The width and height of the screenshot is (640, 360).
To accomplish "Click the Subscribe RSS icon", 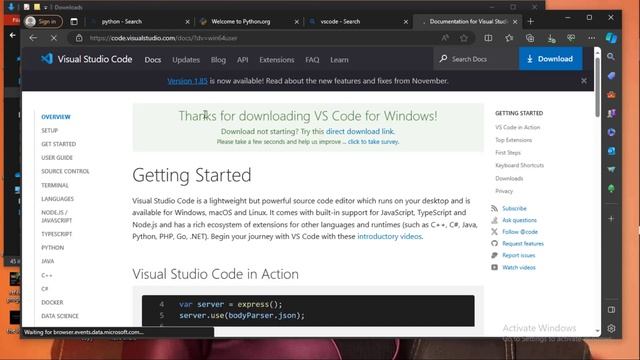I will pos(494,208).
